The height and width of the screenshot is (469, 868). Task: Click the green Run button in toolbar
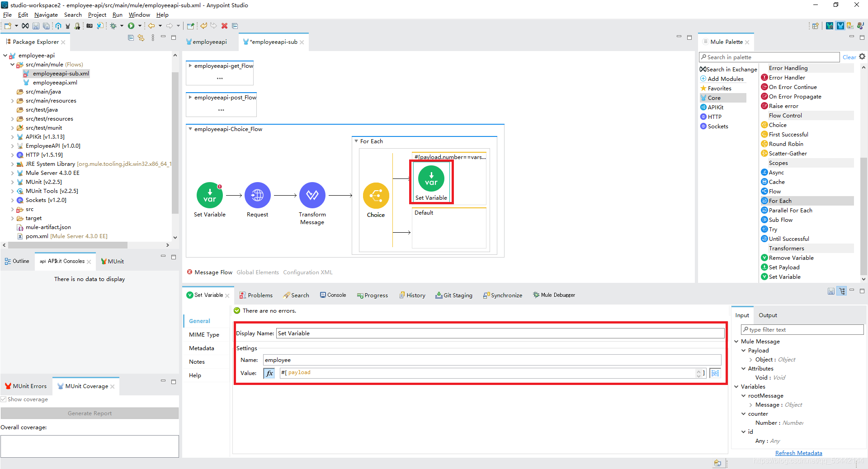click(131, 26)
